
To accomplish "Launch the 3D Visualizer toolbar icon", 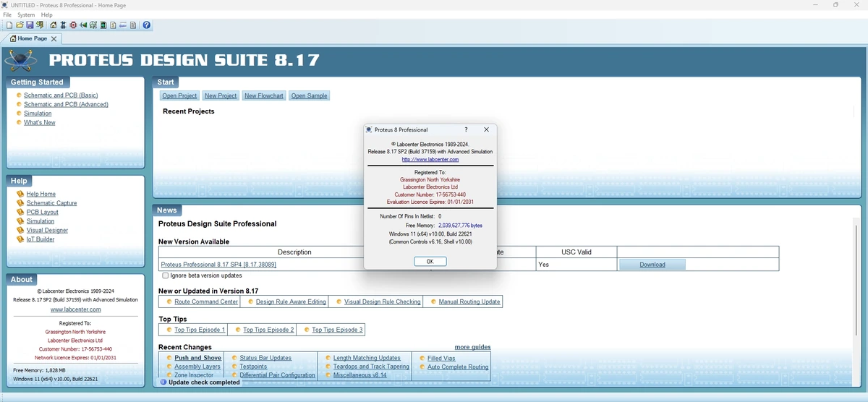I will click(83, 25).
